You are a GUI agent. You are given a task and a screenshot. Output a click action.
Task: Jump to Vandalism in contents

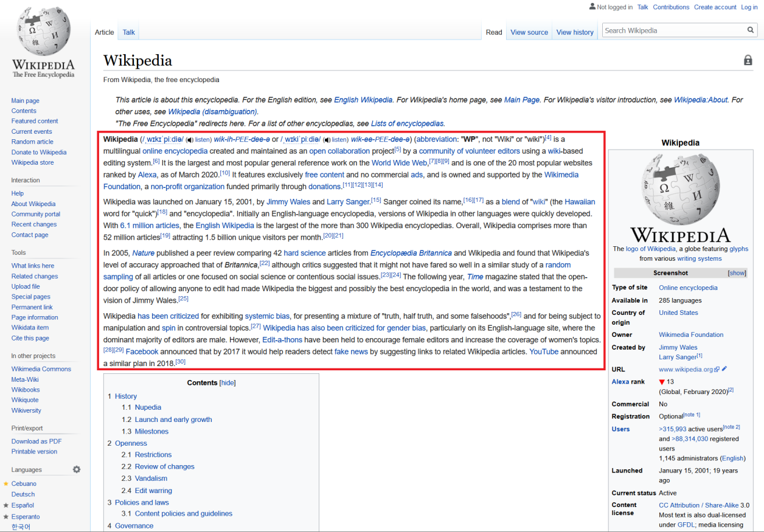click(x=151, y=478)
